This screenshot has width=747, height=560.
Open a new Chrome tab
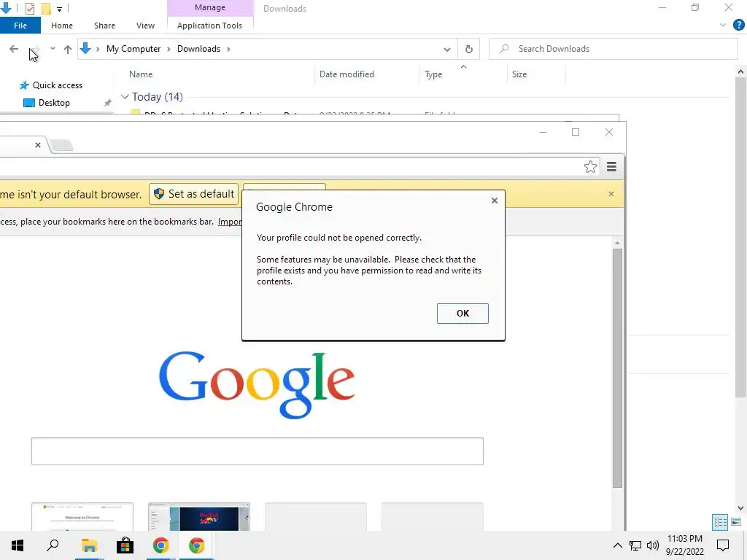point(61,145)
